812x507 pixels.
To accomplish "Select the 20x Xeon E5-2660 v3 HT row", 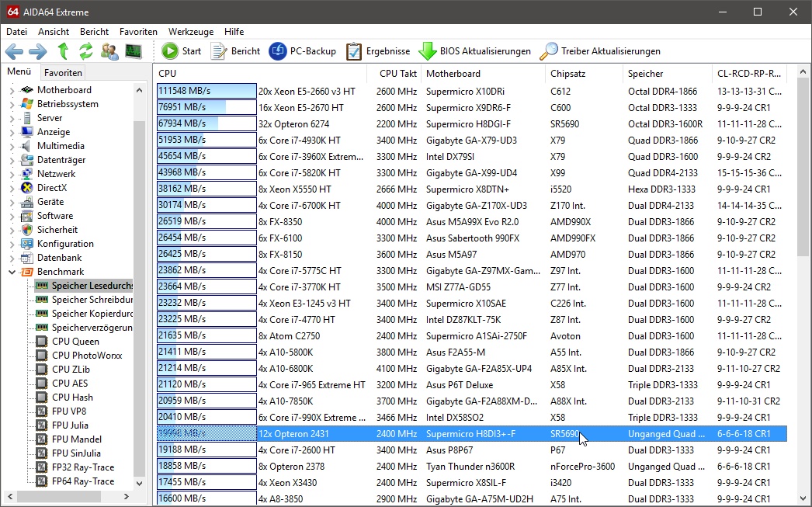I will pos(472,92).
